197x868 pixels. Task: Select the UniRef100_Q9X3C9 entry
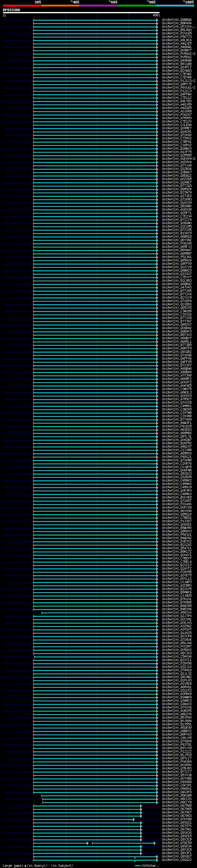(176, 839)
